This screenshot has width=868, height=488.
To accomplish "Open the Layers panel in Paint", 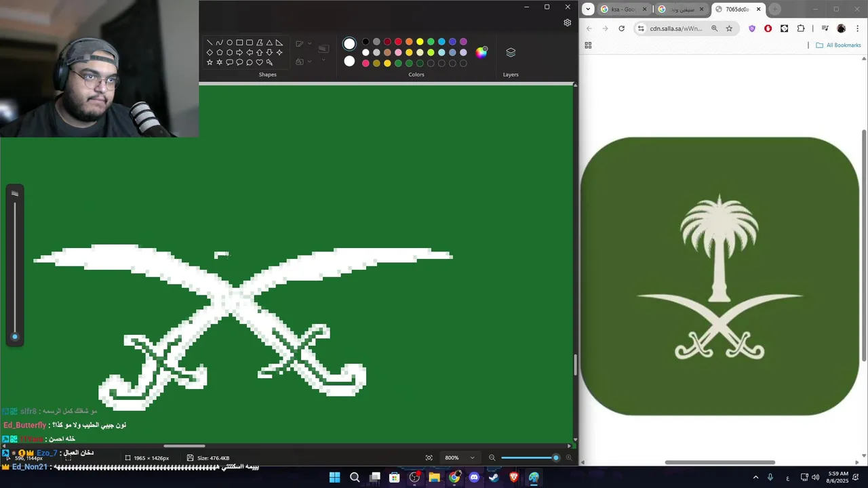I will click(x=511, y=53).
